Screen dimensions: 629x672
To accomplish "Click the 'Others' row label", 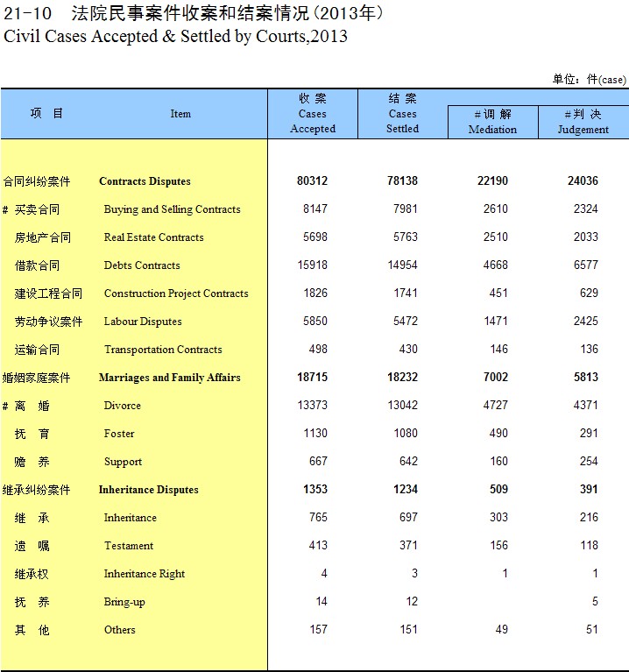I will (119, 630).
